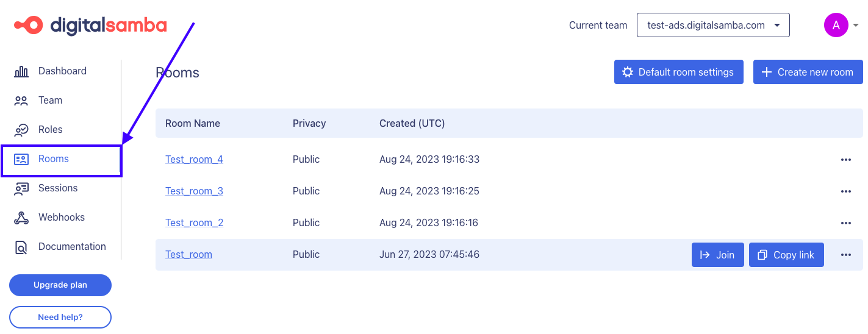The width and height of the screenshot is (868, 334).
Task: Open the Test_room_3 link
Action: (194, 191)
